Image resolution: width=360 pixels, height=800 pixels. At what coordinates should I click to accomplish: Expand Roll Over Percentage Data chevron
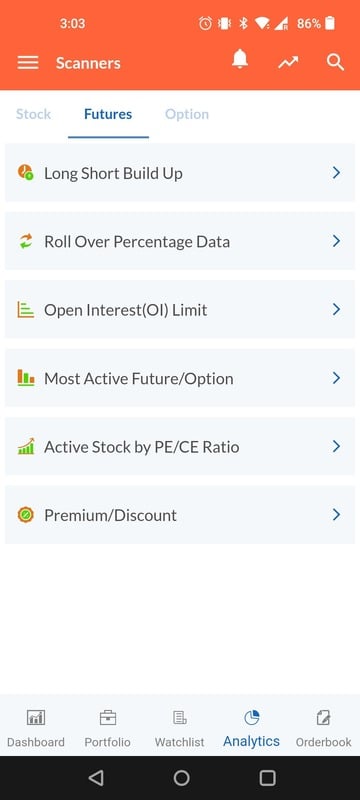click(336, 241)
